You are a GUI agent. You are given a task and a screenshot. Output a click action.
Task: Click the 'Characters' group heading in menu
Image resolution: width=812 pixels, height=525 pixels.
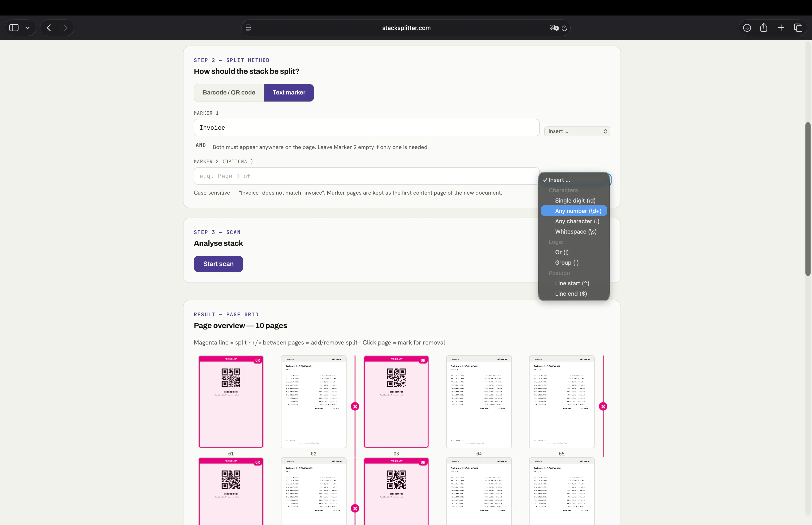(563, 190)
